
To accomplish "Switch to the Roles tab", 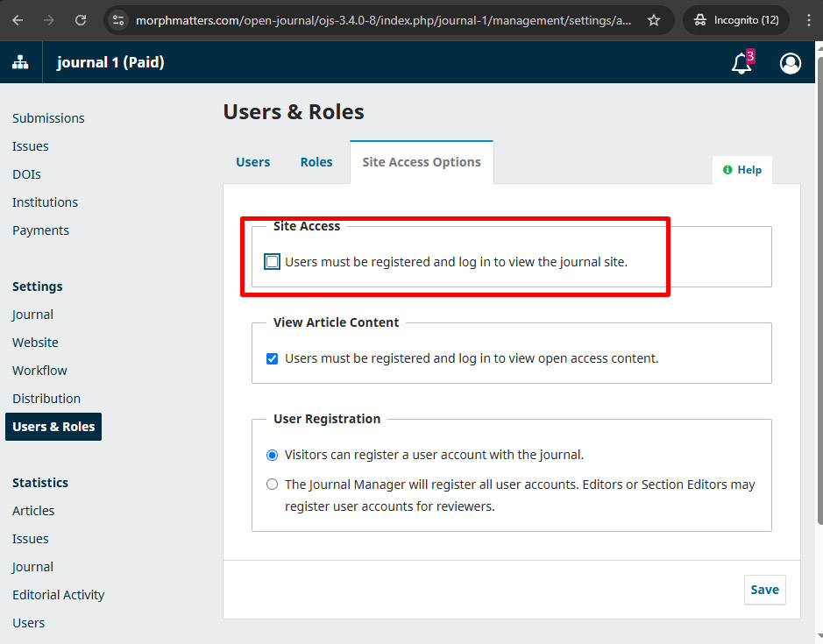I will coord(316,162).
